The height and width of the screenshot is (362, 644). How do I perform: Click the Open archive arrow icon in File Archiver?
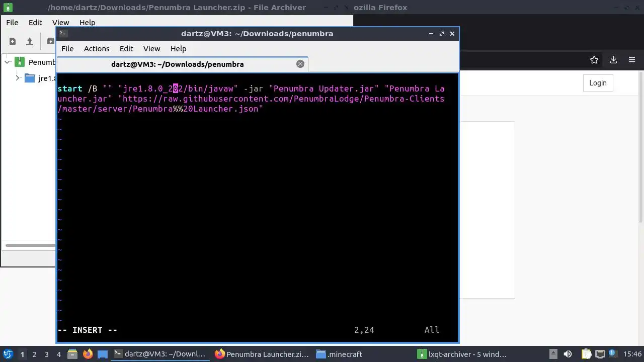click(30, 41)
